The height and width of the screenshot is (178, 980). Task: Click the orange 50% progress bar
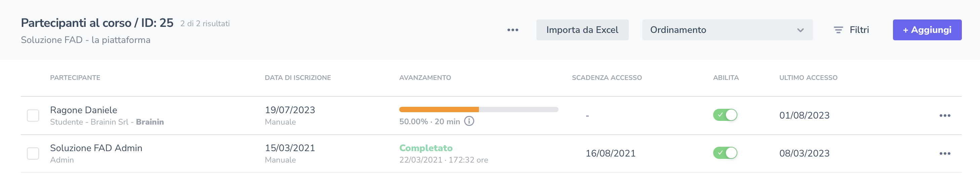point(439,110)
